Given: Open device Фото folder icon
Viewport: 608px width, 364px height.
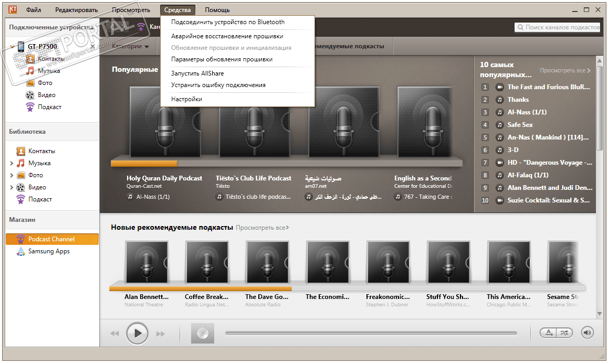Looking at the screenshot, I should [30, 83].
